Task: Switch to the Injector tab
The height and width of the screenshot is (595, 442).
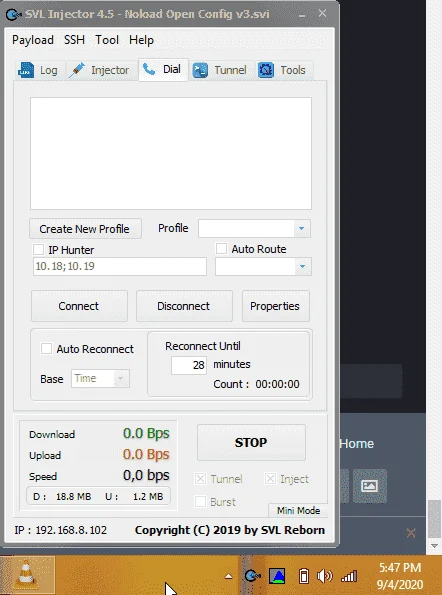Action: coord(102,70)
